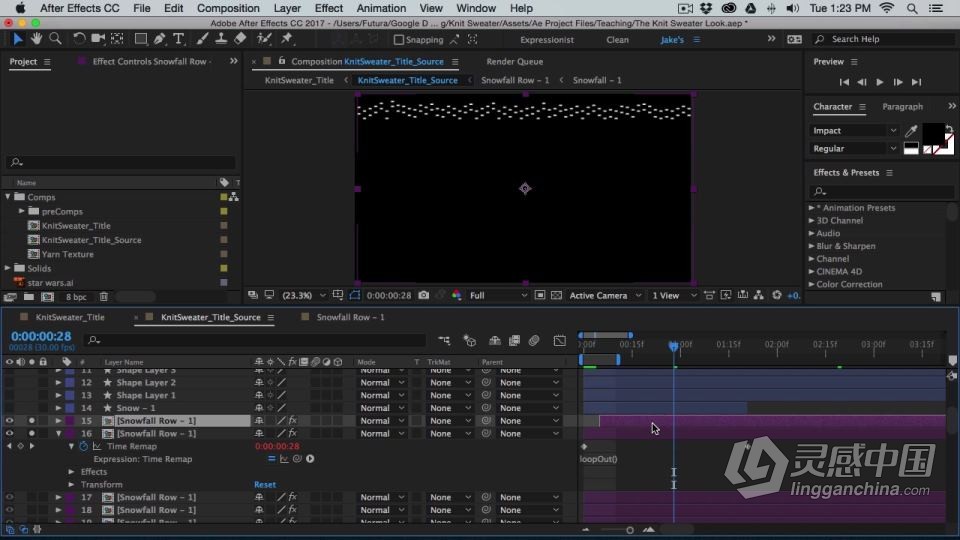Create a new folder in Project panel
Screen dimensions: 960x540
click(29, 297)
